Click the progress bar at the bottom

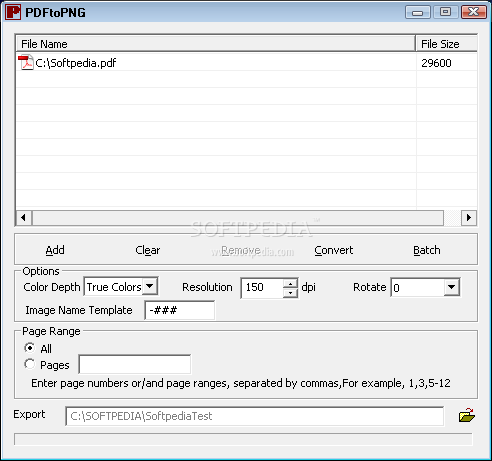click(x=243, y=439)
